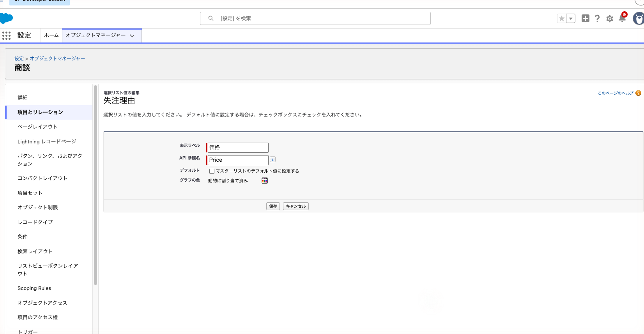Click the sidebar vertical scrollbar
Screen dimensions: 644x334
coord(96,185)
